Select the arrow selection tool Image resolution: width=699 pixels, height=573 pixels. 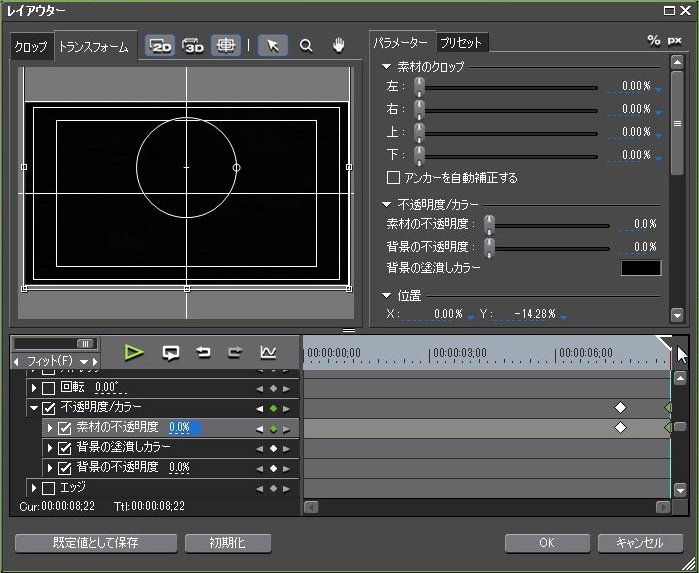[x=273, y=45]
